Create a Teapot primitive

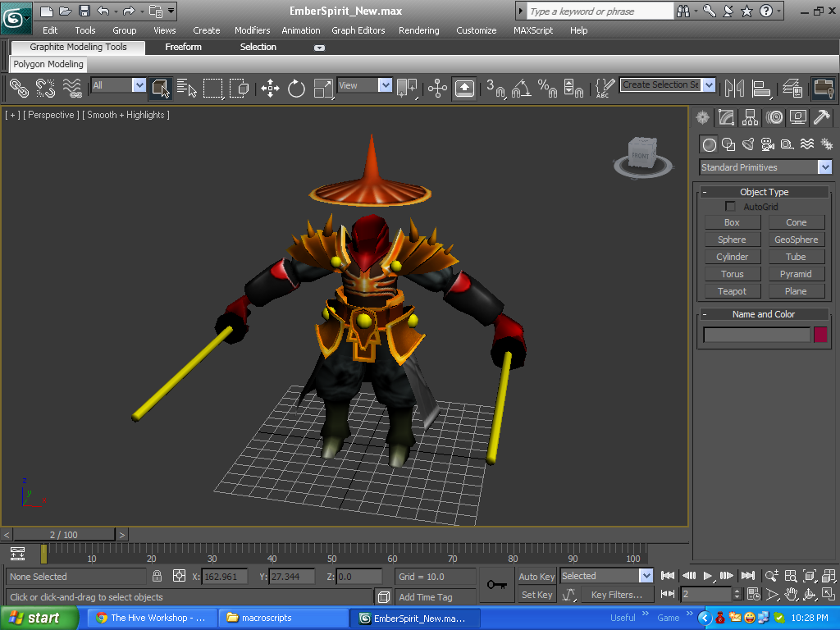732,291
